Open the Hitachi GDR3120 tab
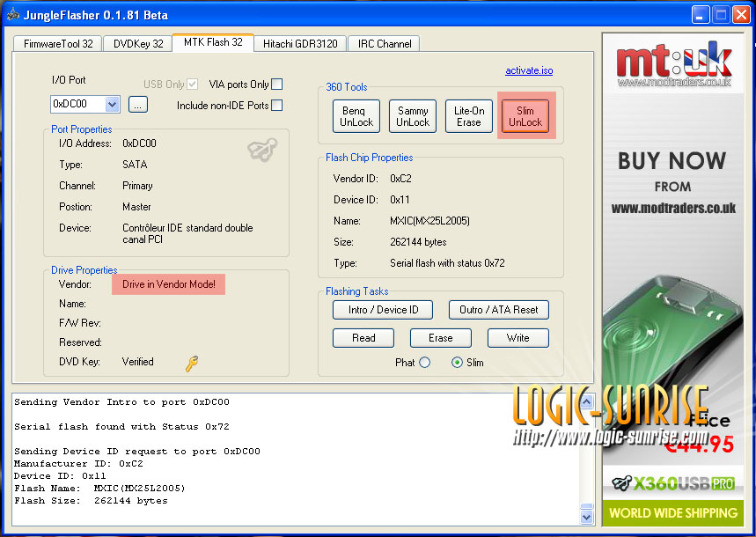 (300, 43)
